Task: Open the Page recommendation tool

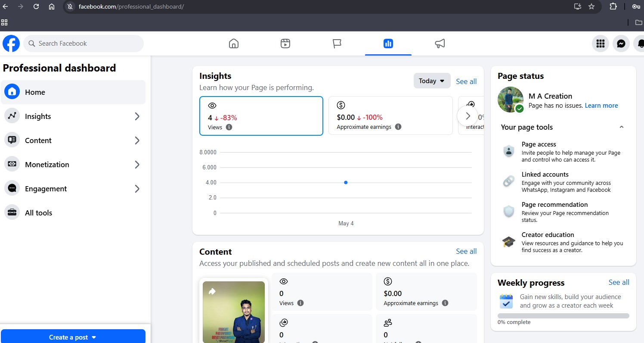Action: 564,212
